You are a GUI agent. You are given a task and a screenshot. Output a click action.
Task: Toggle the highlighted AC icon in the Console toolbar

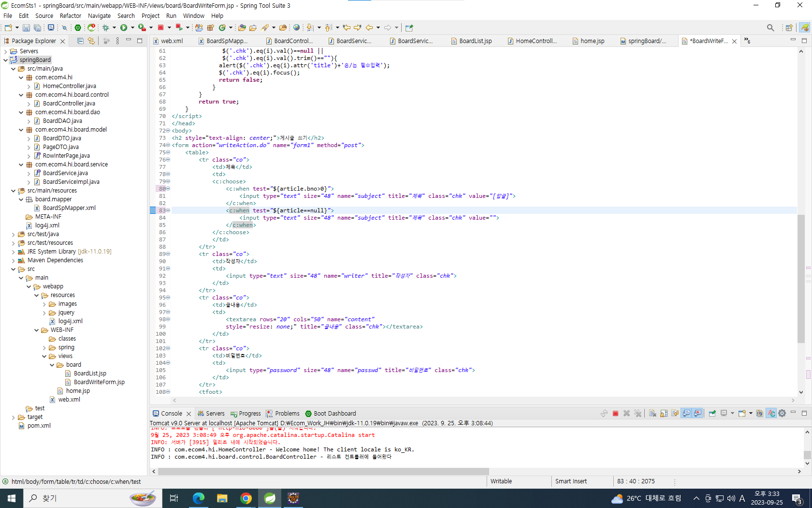[x=771, y=413]
